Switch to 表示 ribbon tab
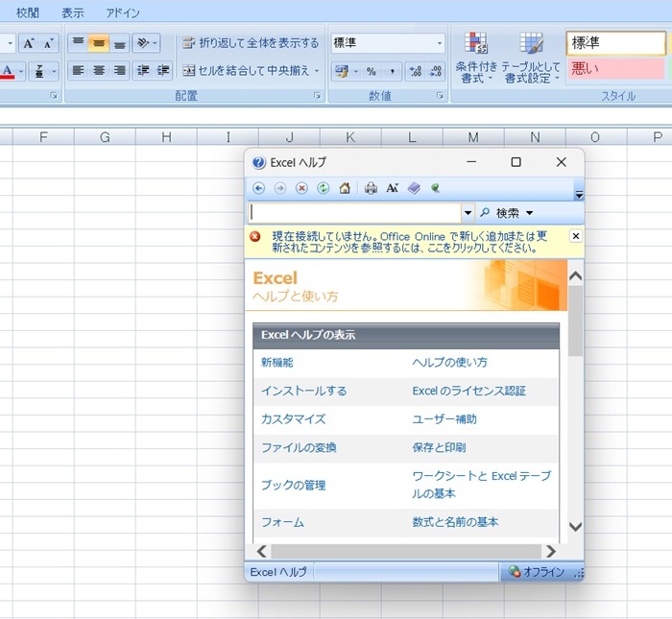This screenshot has height=619, width=672. tap(72, 12)
